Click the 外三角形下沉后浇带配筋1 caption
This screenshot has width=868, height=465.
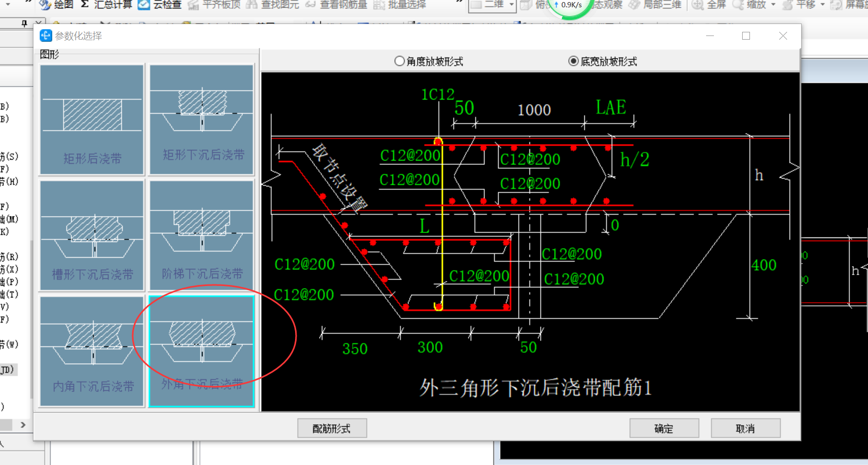pyautogui.click(x=536, y=388)
